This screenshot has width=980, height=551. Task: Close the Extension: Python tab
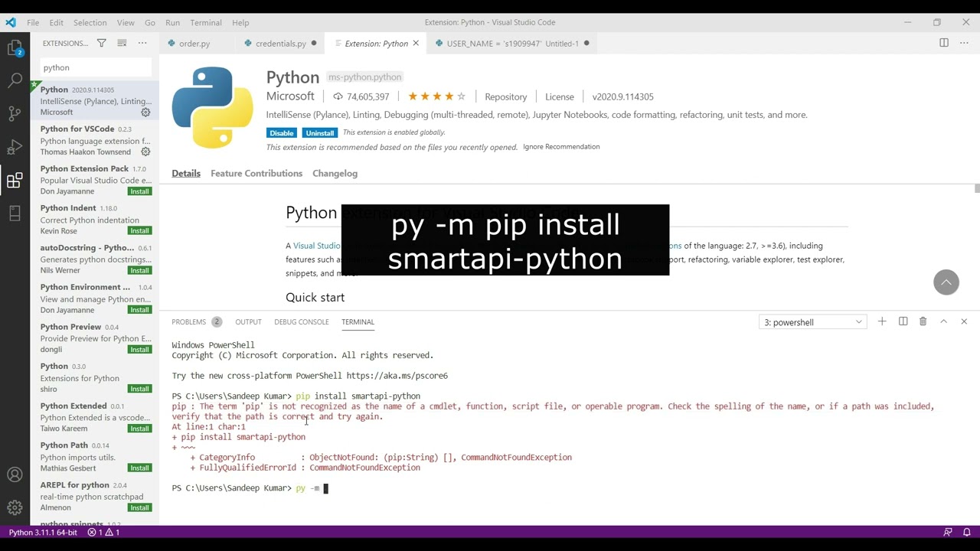coord(416,44)
